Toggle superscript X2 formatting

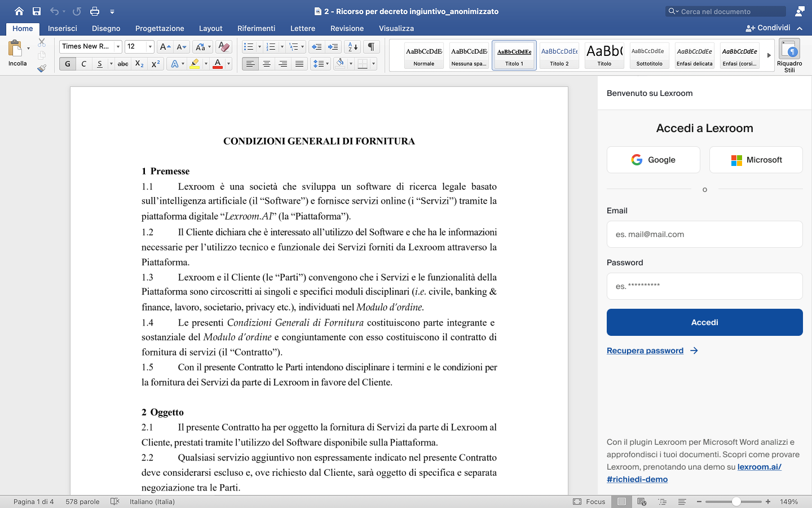(156, 64)
